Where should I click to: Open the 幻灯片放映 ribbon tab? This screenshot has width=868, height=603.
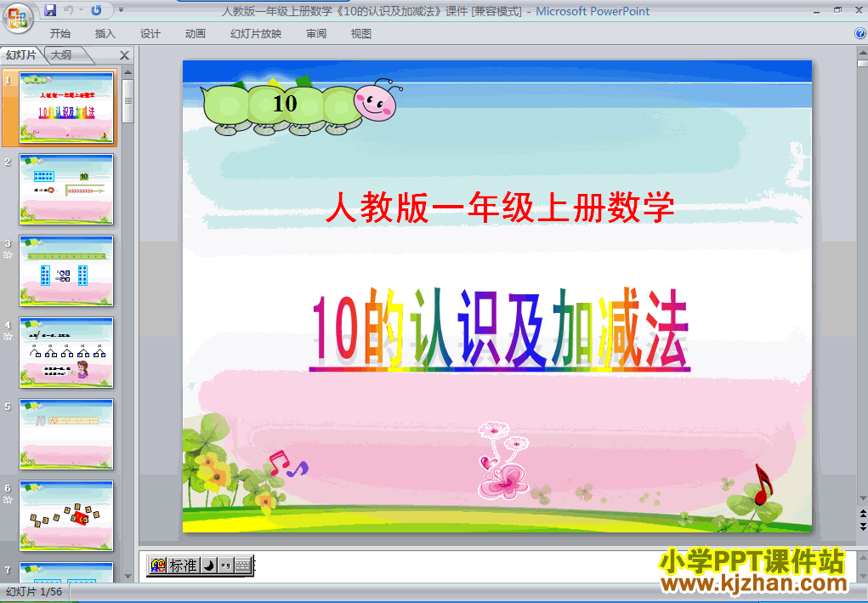(256, 34)
